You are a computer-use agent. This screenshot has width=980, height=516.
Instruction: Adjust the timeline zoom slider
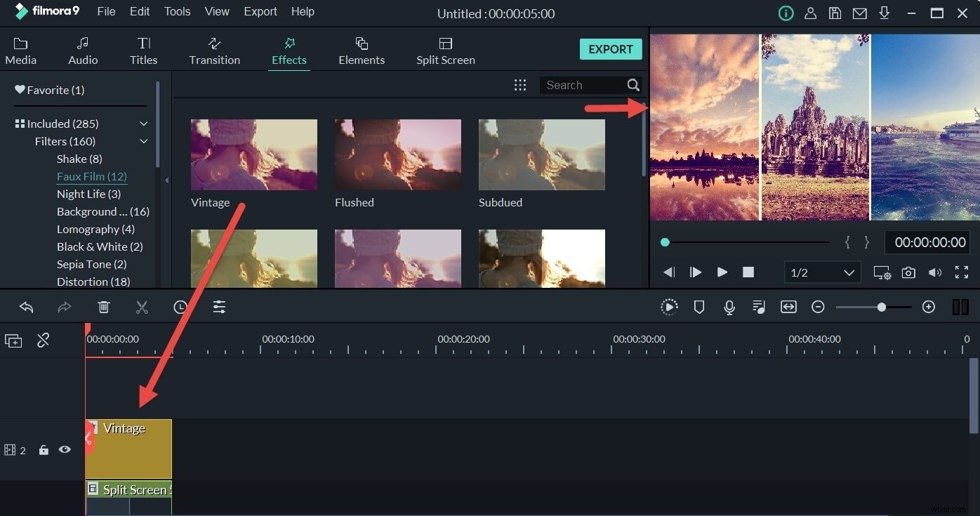[x=881, y=307]
